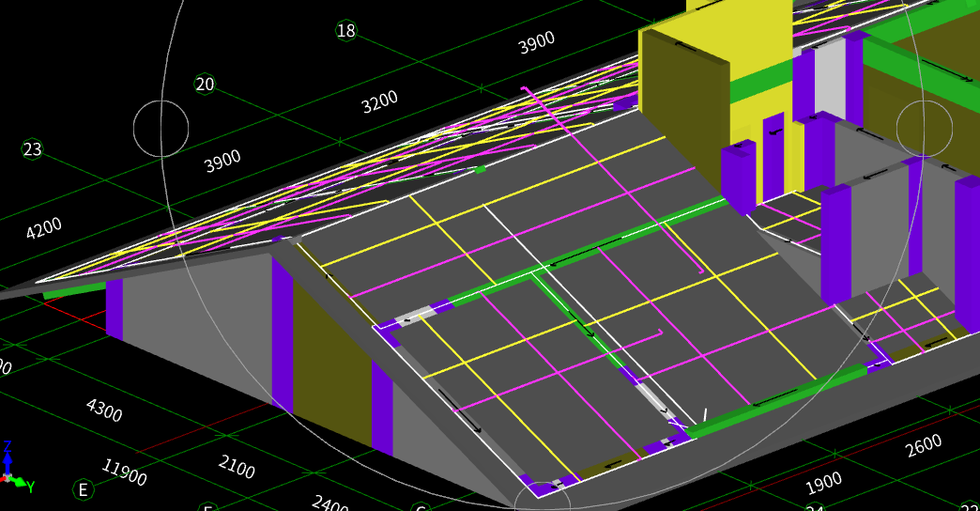Click the 1900 grid dimension

(824, 483)
